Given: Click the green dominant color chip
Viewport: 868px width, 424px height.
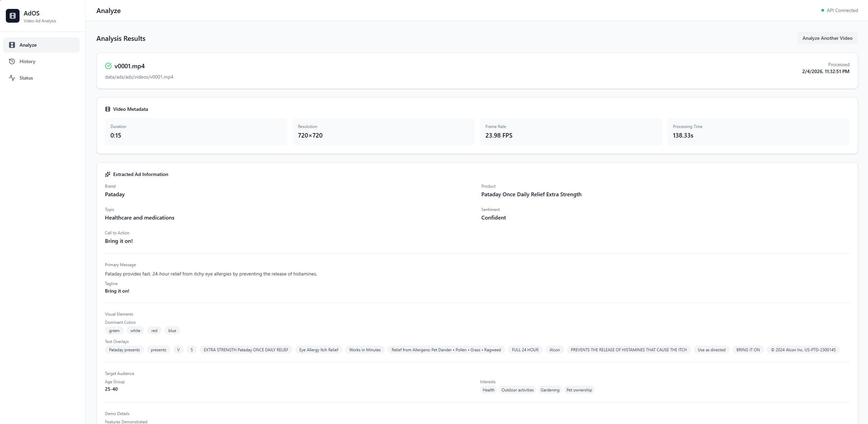Looking at the screenshot, I should [114, 331].
